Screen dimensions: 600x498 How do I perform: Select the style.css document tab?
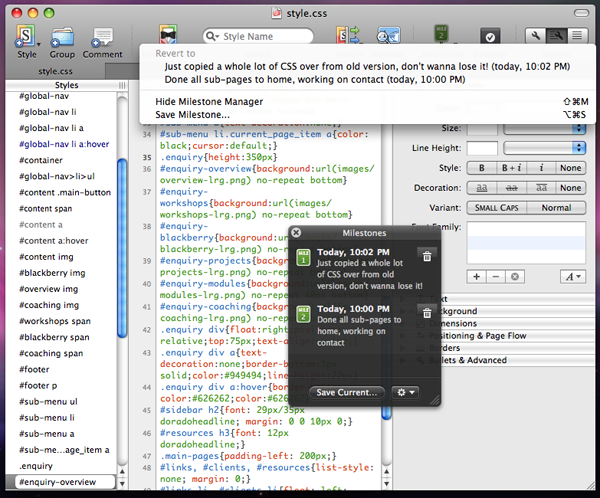tap(55, 71)
